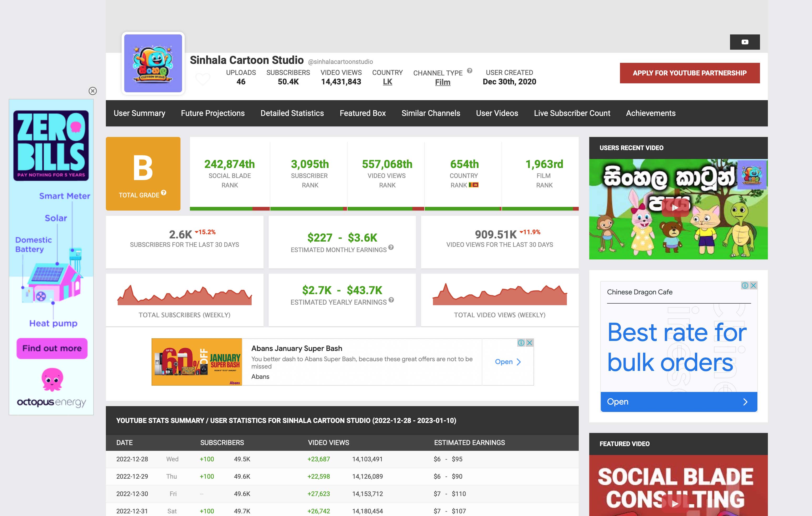This screenshot has height=516, width=812.
Task: Click the Abans January sale ad image
Action: [197, 362]
